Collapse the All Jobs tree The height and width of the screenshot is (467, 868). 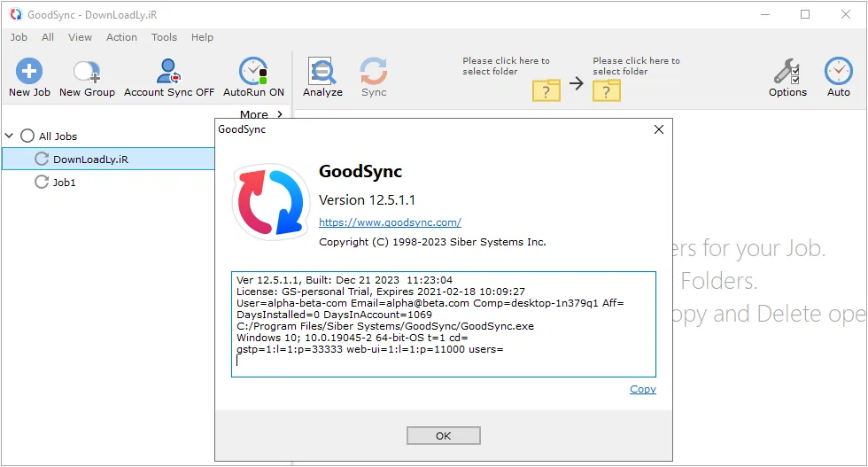pos(10,136)
